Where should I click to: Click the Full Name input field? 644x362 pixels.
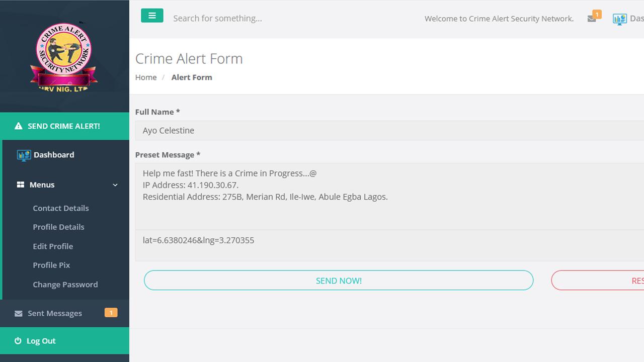pos(389,130)
